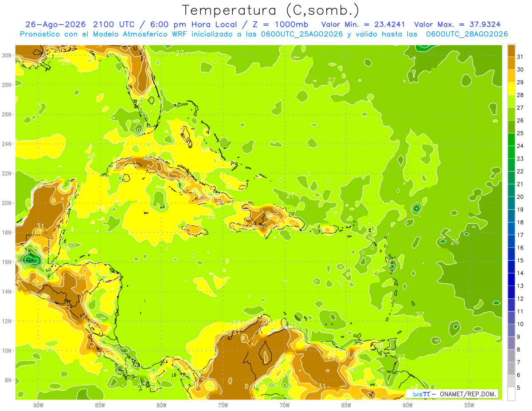Click the "8N" latitude axis label

(8, 380)
